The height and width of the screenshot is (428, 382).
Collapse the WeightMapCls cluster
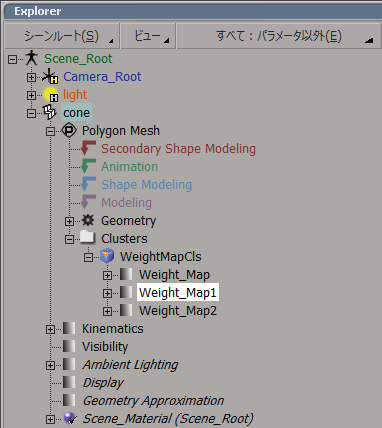coord(88,258)
